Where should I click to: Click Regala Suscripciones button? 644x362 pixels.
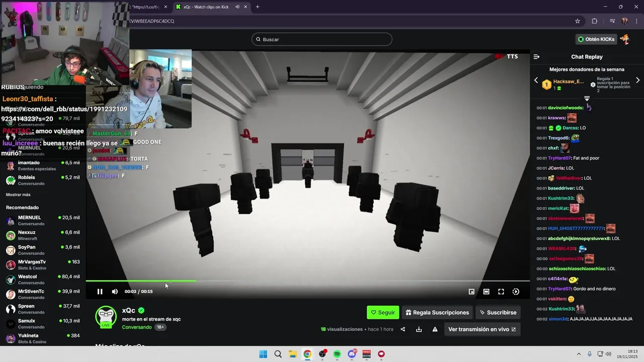pyautogui.click(x=437, y=312)
